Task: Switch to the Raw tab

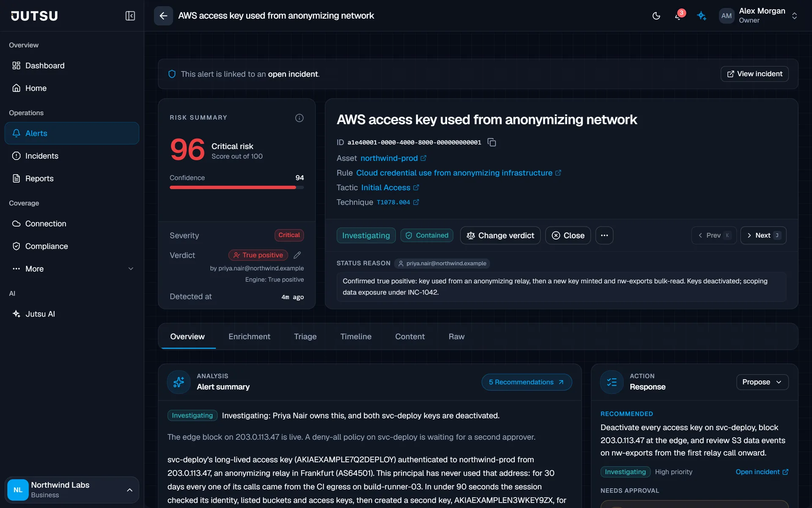Action: (x=456, y=337)
